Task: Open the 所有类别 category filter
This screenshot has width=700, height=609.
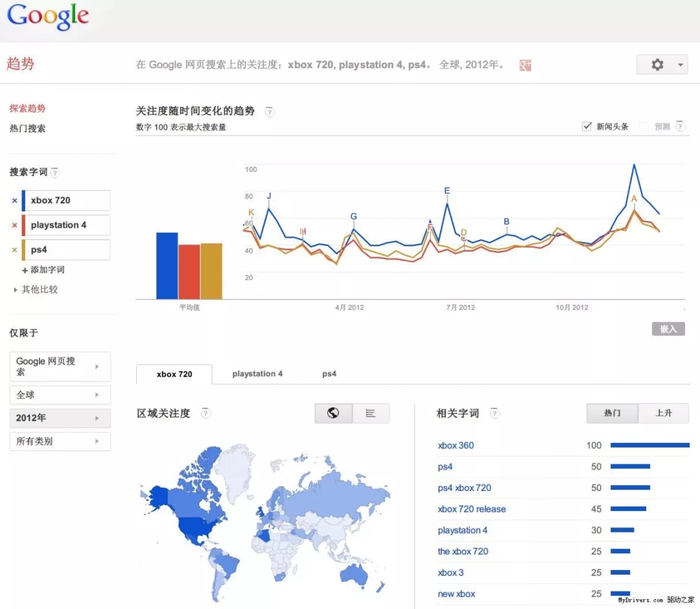Action: coord(60,441)
